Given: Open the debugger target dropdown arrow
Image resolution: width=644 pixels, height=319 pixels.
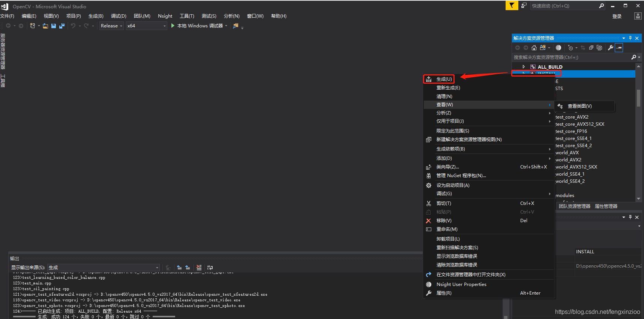Looking at the screenshot, I should (x=226, y=26).
